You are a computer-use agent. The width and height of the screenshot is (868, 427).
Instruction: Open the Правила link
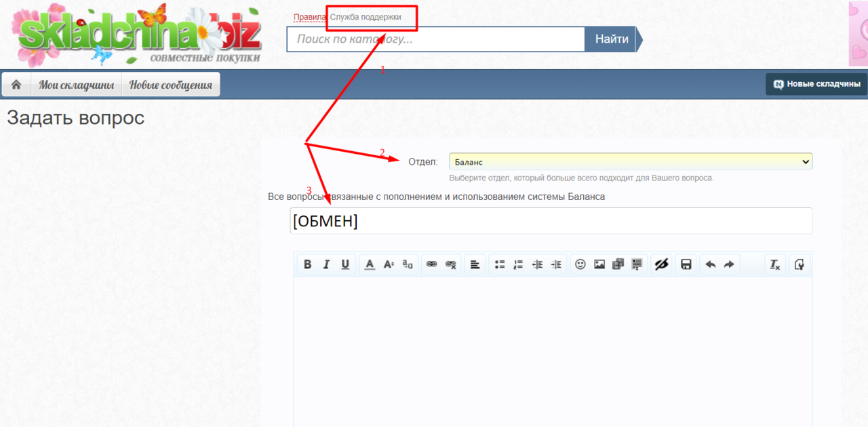pyautogui.click(x=309, y=17)
